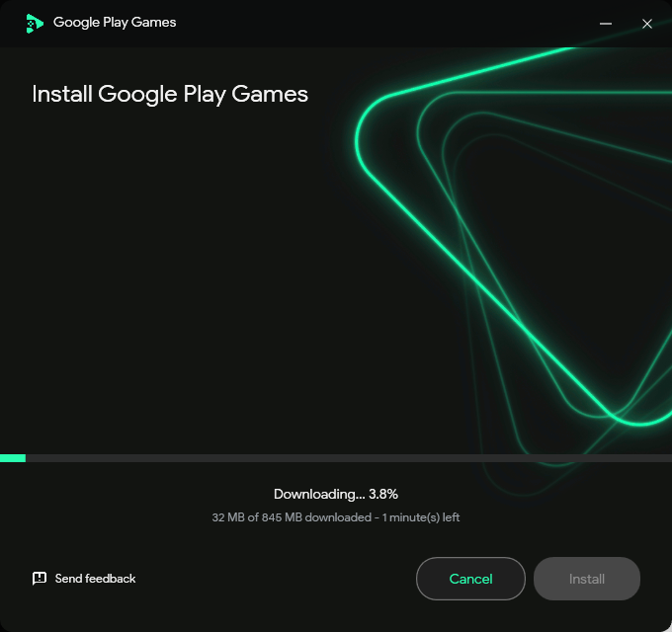The image size is (672, 632).
Task: Click the green filled part of progress bar
Action: click(12, 458)
